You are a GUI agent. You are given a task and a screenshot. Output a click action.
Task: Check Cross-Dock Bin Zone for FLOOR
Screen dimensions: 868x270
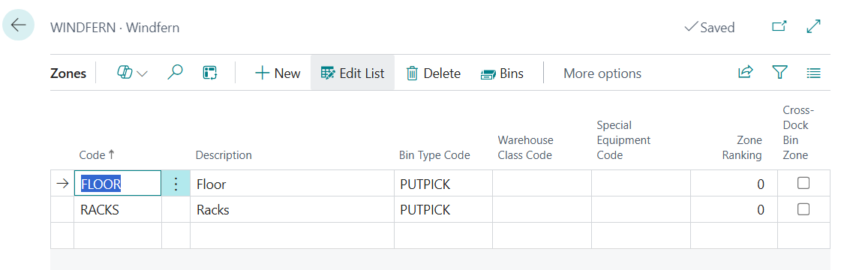[x=803, y=183]
